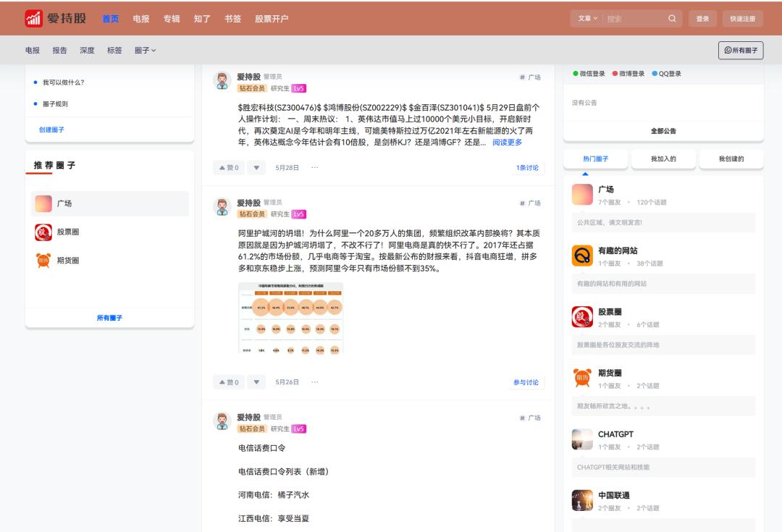The image size is (782, 532).
Task: Click 电信话费口令列表（新增） text
Action: coord(283,472)
